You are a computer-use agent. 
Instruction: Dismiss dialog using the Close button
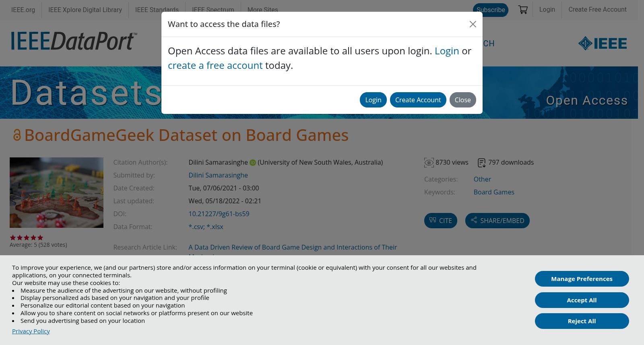(x=463, y=100)
